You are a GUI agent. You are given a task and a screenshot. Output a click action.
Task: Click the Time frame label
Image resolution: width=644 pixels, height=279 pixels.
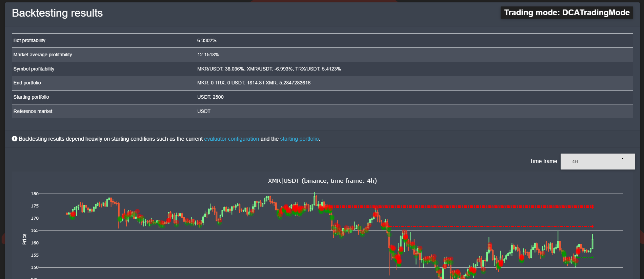tap(543, 161)
